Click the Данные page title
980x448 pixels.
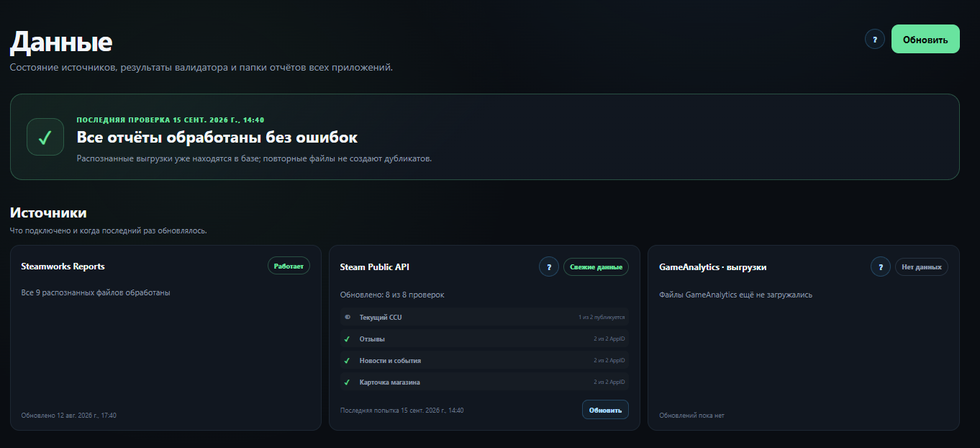coord(61,42)
